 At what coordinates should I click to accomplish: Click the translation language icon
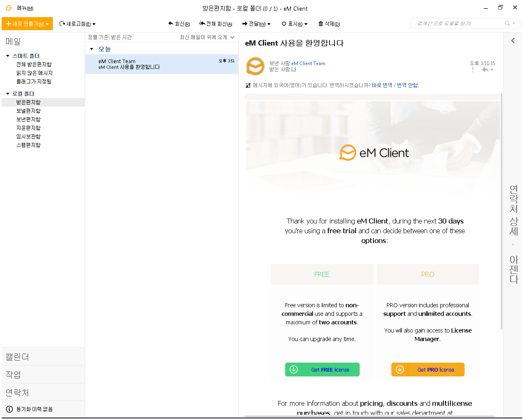click(x=248, y=85)
